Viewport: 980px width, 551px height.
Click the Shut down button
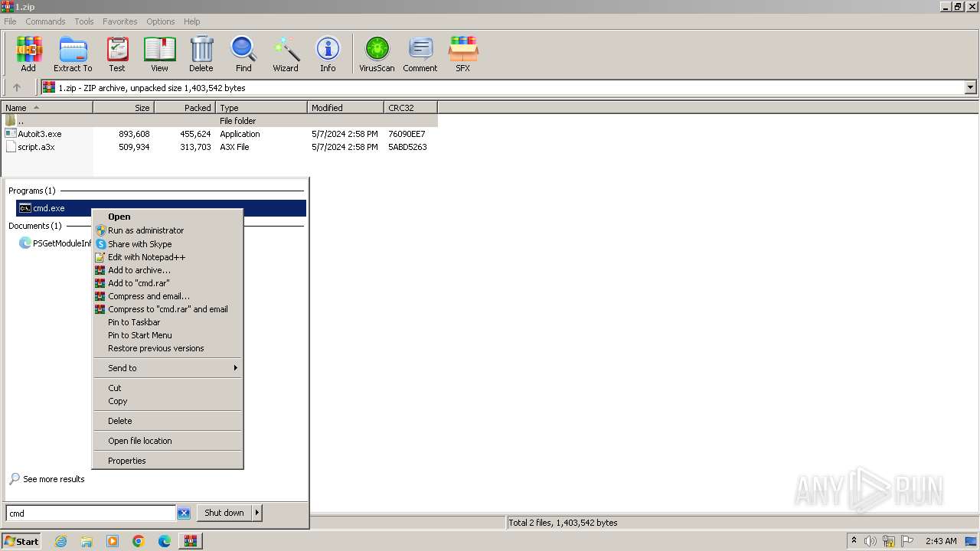[x=224, y=513]
